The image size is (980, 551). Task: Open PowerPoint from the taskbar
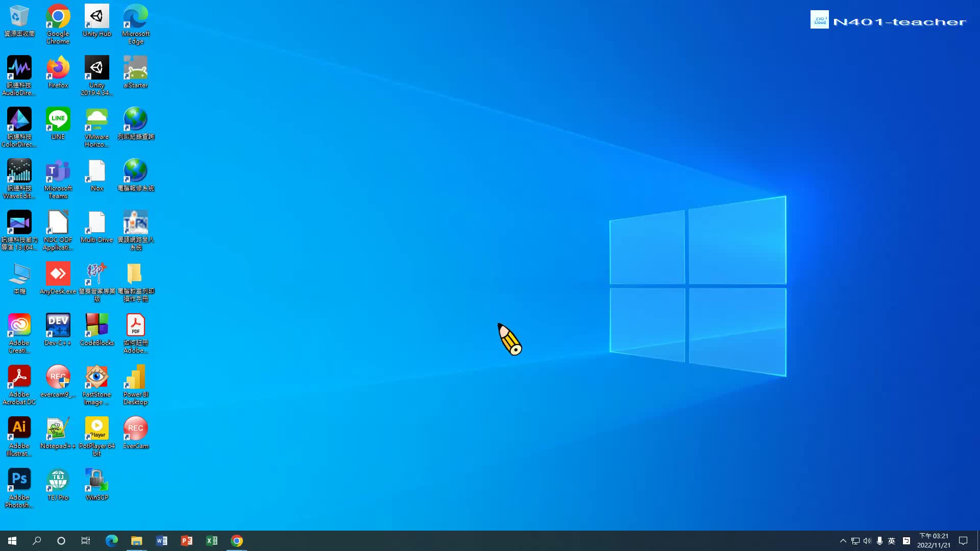point(186,541)
